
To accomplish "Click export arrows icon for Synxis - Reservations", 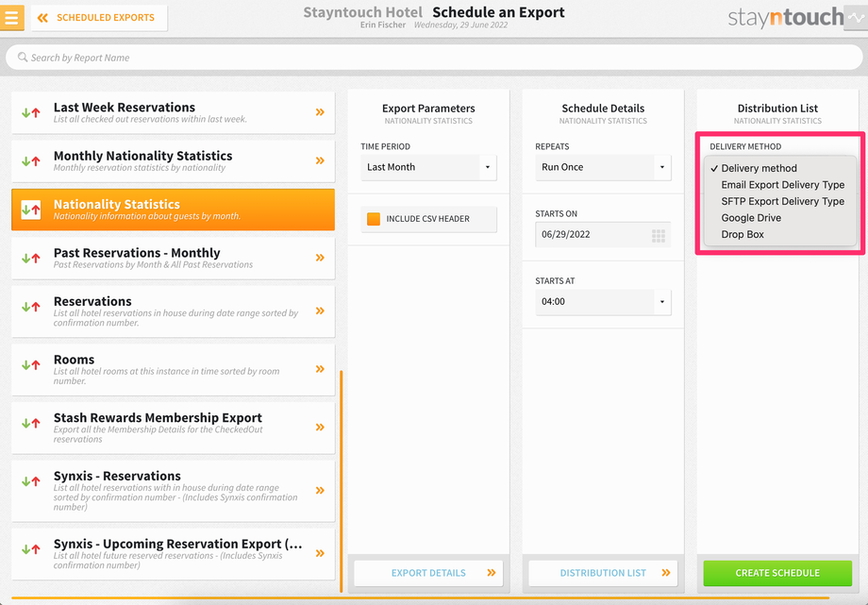I will [x=31, y=481].
